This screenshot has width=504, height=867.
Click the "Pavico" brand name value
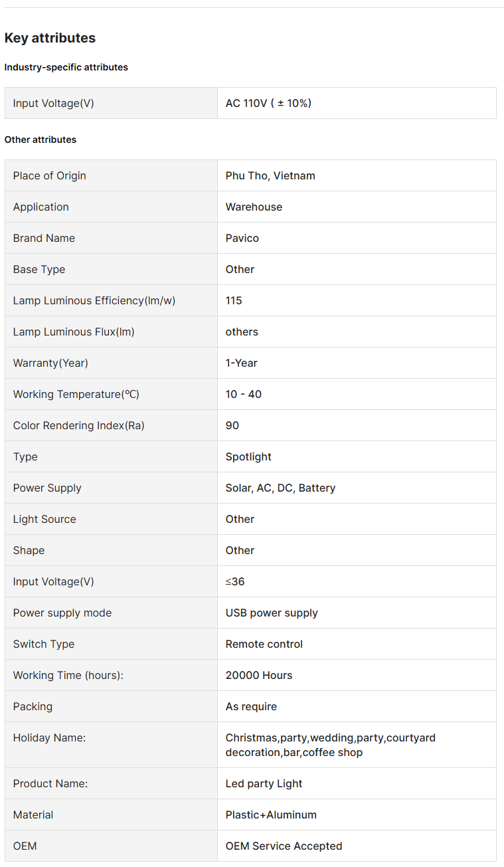click(242, 238)
